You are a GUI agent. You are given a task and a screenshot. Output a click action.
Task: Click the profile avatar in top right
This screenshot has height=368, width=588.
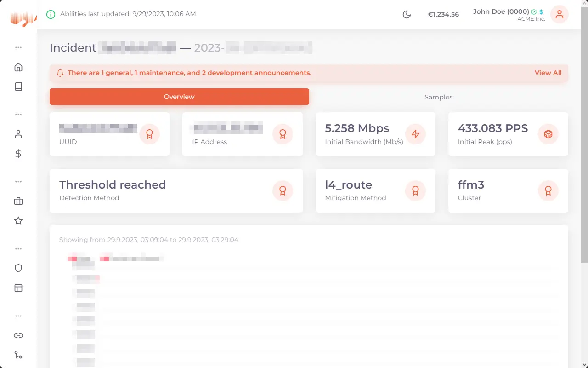click(559, 14)
